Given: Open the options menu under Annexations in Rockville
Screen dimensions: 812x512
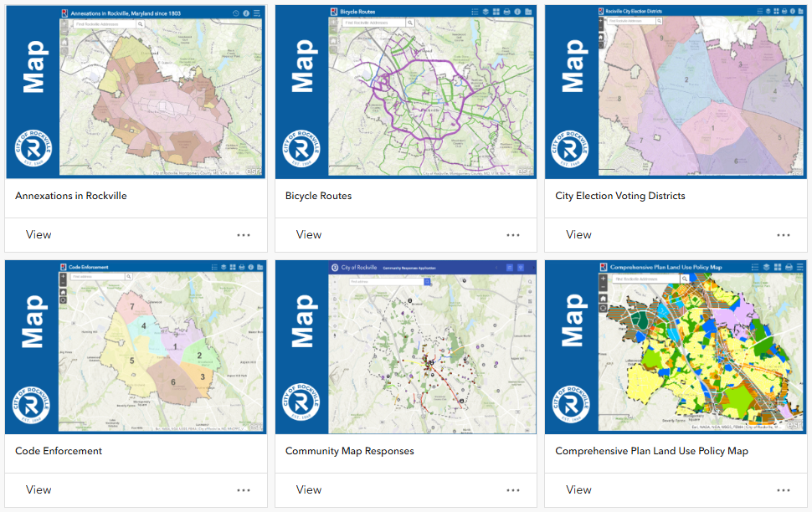Looking at the screenshot, I should click(x=244, y=235).
